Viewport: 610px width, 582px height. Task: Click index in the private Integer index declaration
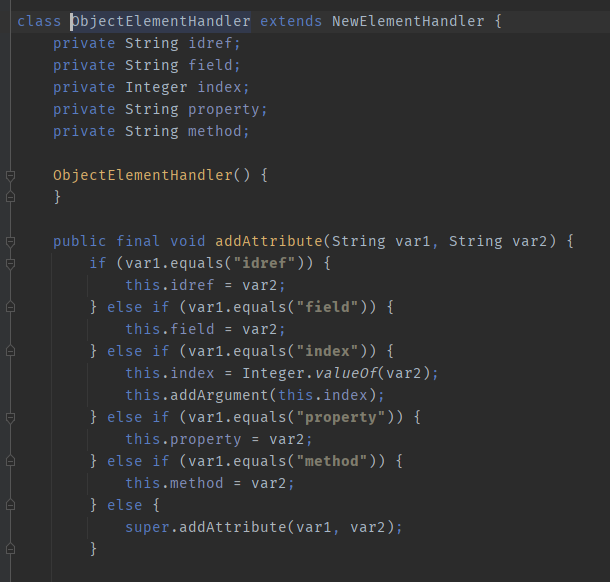pyautogui.click(x=219, y=87)
